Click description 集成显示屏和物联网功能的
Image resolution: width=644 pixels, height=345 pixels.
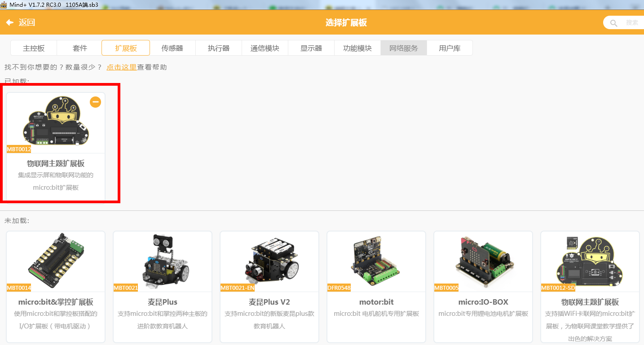tap(56, 175)
